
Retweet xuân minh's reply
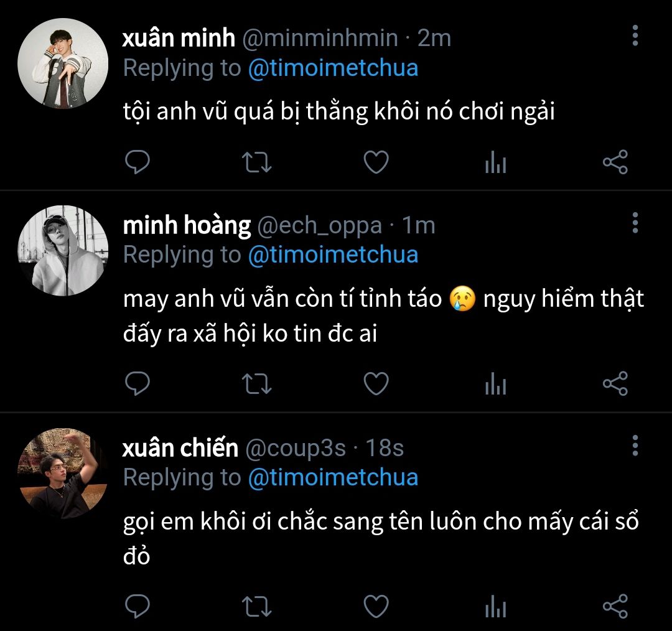(256, 162)
